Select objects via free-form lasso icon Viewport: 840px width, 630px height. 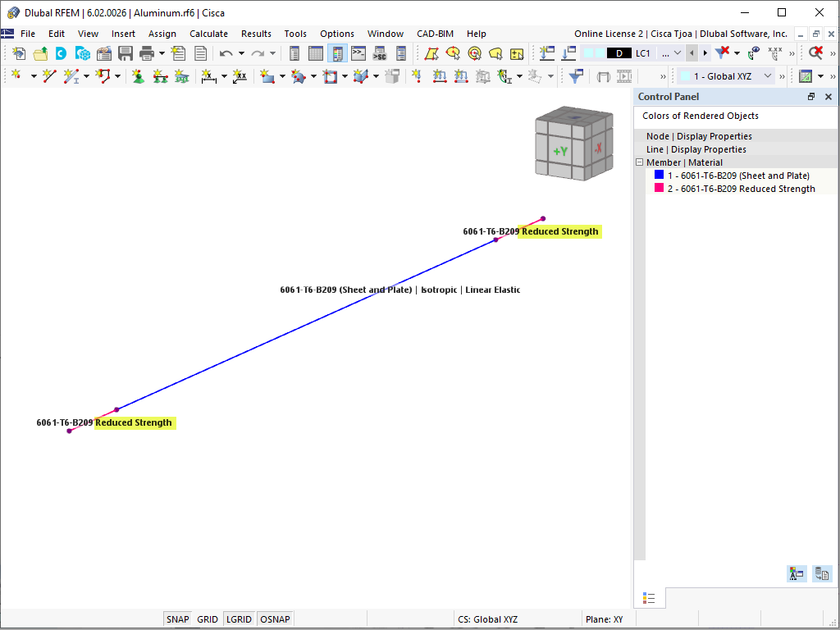(x=496, y=53)
